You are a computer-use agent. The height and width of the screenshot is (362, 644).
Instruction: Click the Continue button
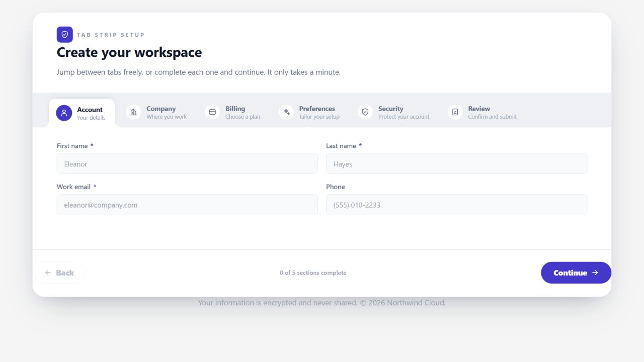pyautogui.click(x=576, y=273)
